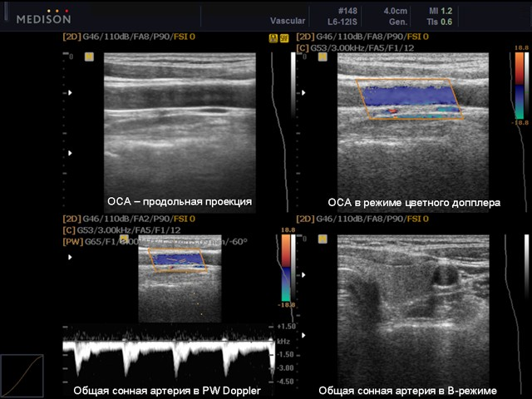Click the orange color ROI box in the color Doppler panel
Image resolution: width=532 pixels, height=399 pixels.
coord(410,99)
